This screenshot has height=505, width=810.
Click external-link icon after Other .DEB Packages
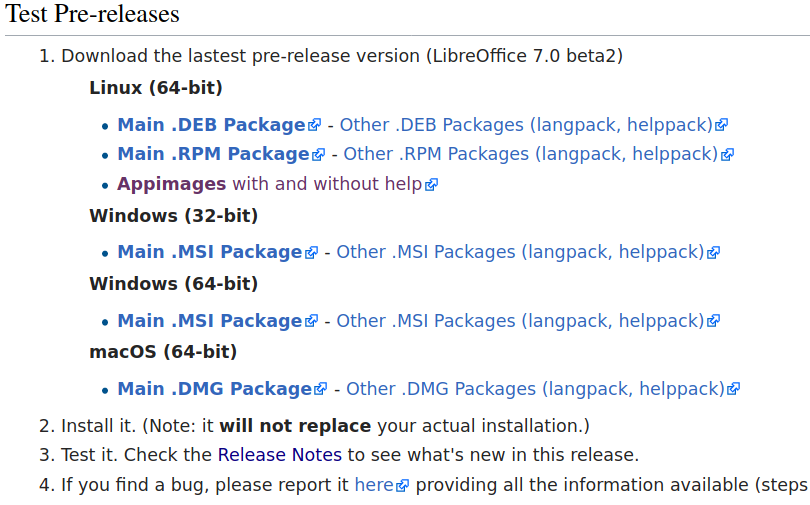[x=722, y=125]
